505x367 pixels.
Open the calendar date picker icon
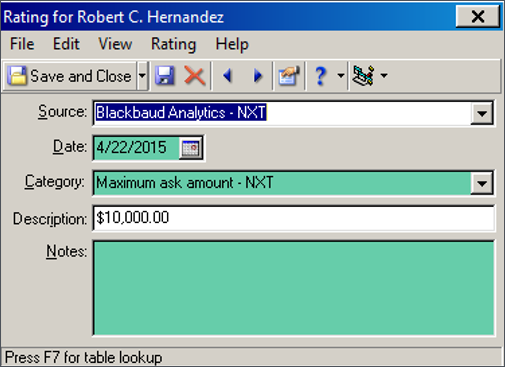190,148
